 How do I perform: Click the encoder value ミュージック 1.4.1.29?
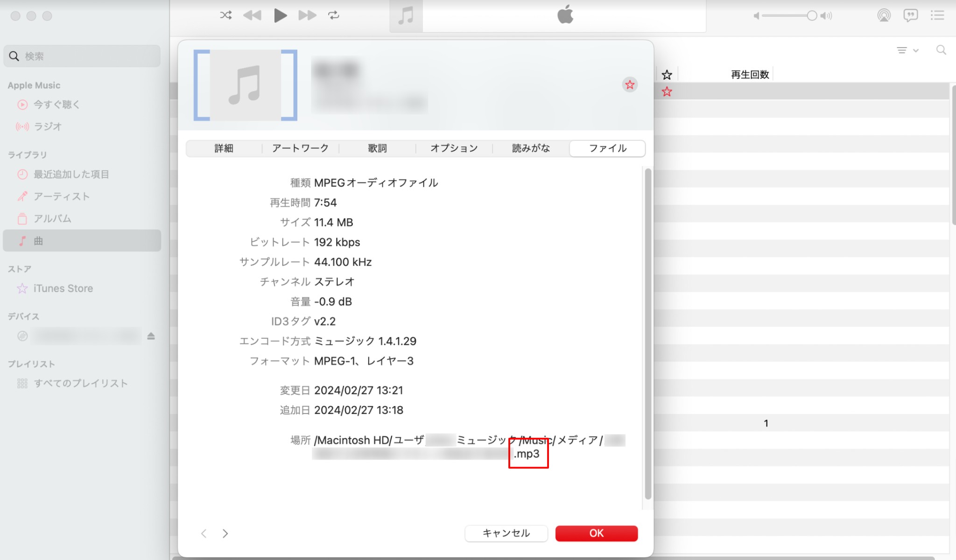click(x=366, y=341)
